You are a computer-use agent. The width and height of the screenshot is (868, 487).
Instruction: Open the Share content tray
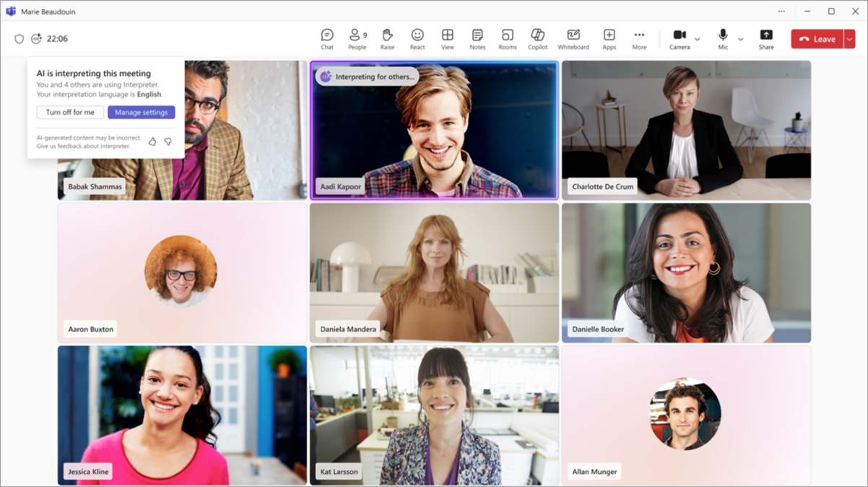pyautogui.click(x=765, y=38)
